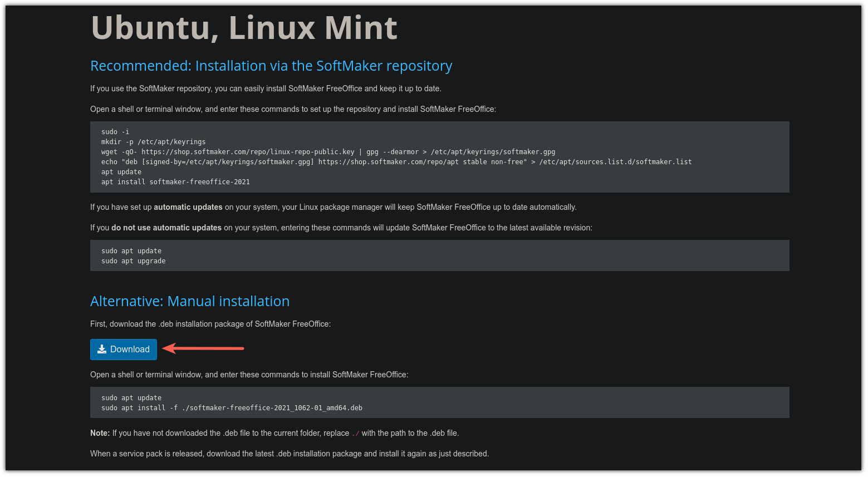
Task: Select the 'sudo -i' command line
Action: coord(115,131)
